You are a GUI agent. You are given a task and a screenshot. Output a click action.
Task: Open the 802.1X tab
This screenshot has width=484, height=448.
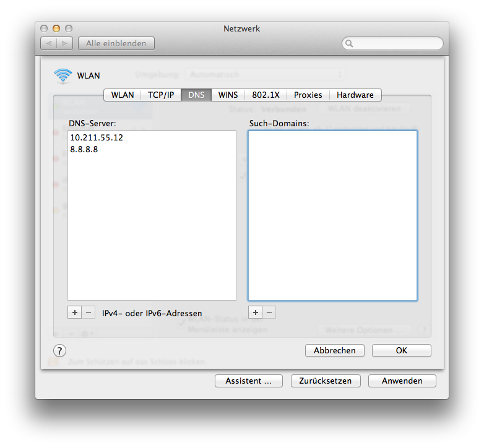click(266, 95)
